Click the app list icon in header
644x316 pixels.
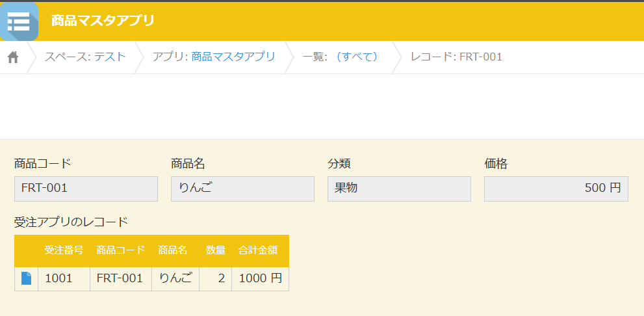pos(19,21)
